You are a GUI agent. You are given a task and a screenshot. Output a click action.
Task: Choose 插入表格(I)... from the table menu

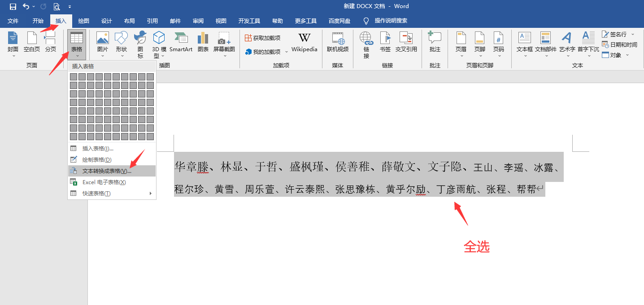coord(112,148)
